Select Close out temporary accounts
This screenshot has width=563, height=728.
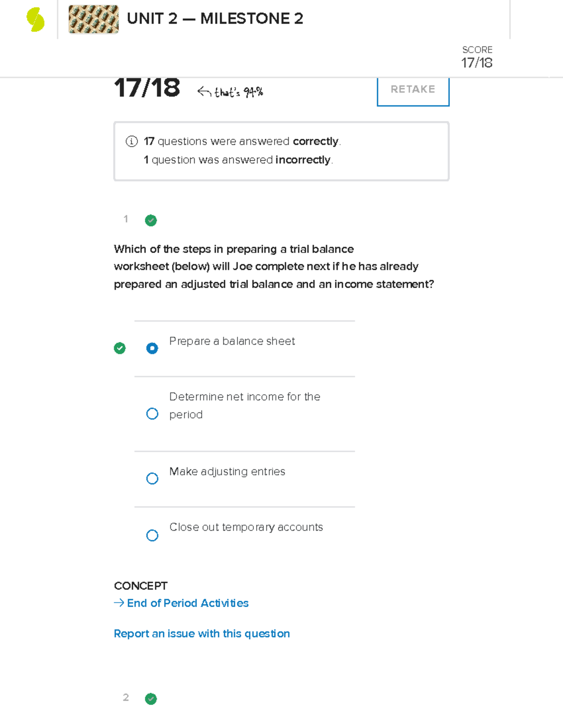152,535
